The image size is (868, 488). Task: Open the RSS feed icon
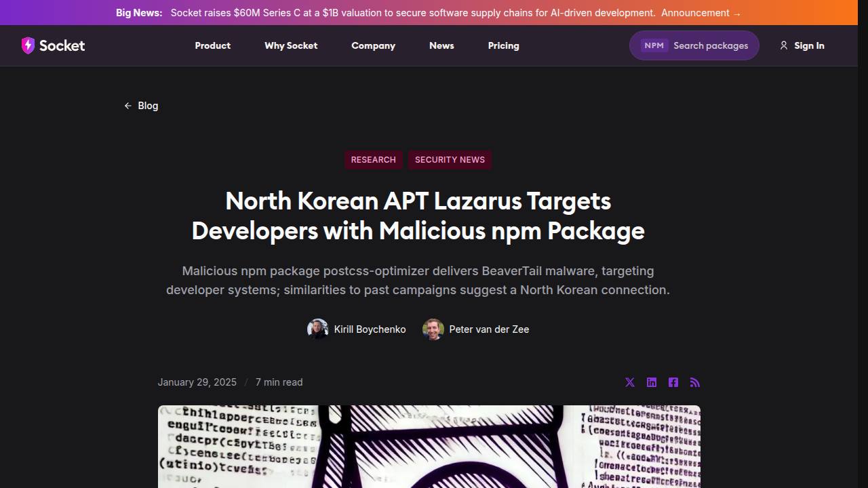coord(695,382)
